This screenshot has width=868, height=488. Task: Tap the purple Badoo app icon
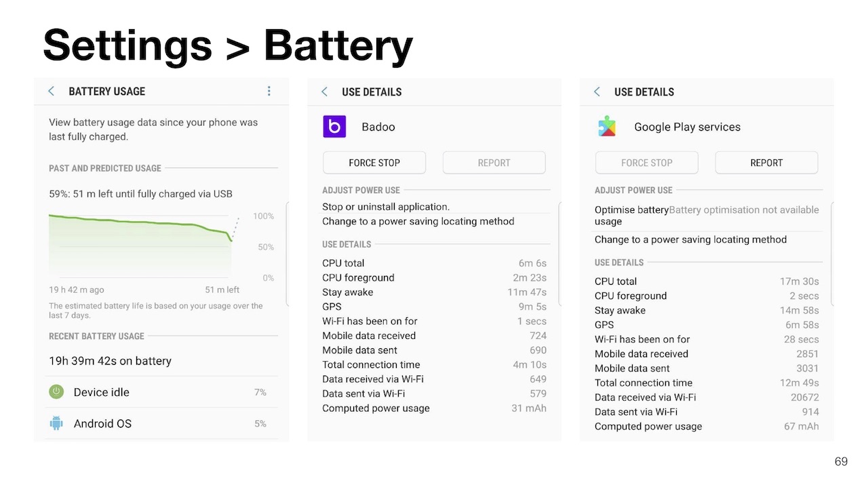coord(334,127)
